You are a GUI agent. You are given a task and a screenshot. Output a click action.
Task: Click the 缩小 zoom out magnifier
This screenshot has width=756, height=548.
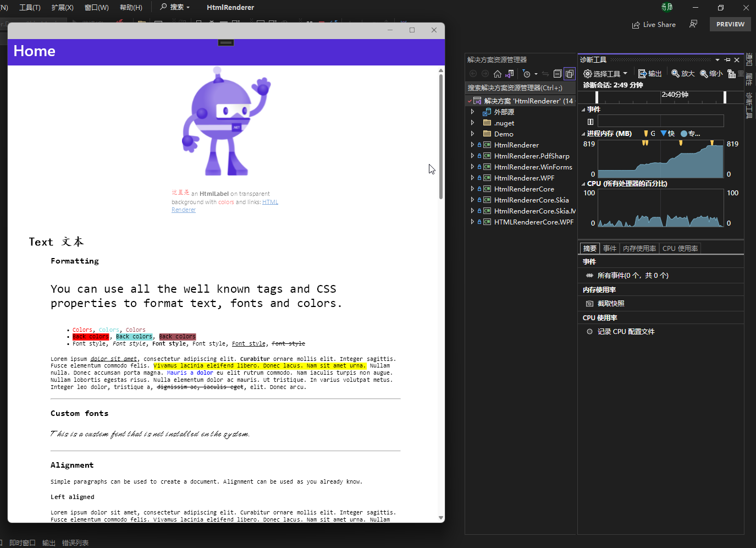(x=711, y=74)
